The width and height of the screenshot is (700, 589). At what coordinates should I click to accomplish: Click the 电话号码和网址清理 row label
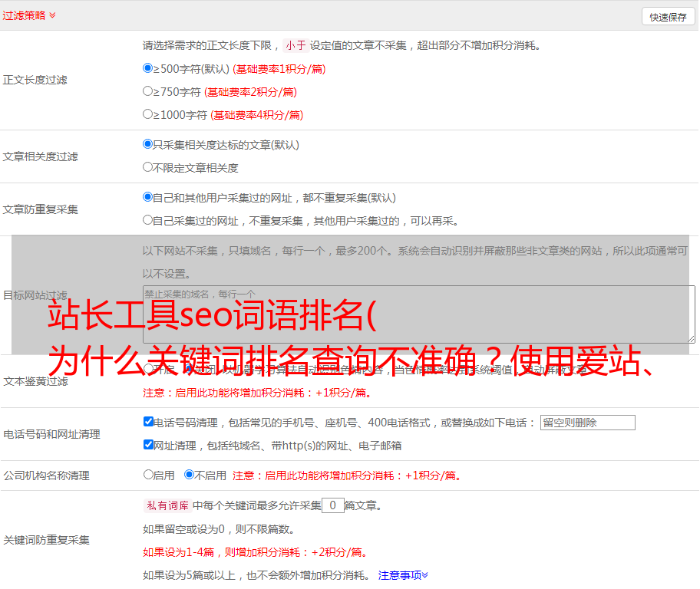tap(51, 434)
